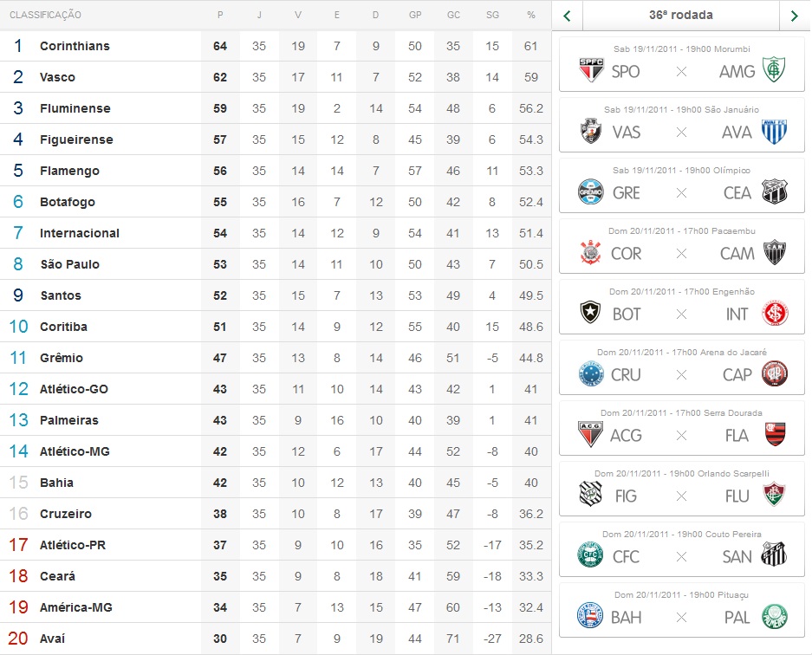The image size is (812, 655).
Task: Click the 36ª rodada round label
Action: pyautogui.click(x=680, y=16)
